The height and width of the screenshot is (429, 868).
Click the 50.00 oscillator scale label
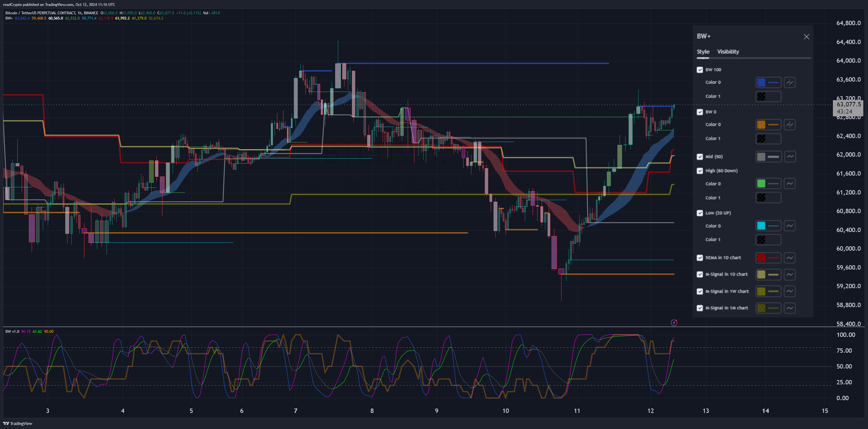coord(844,366)
